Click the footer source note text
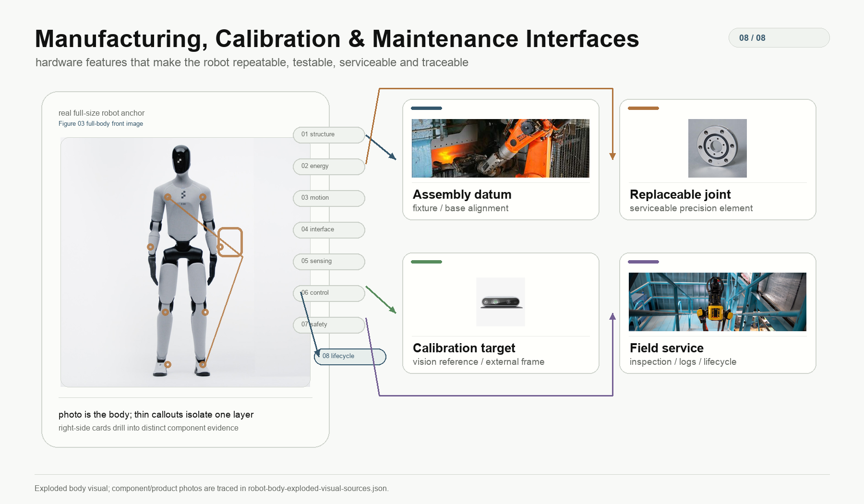The height and width of the screenshot is (504, 864). 212,489
